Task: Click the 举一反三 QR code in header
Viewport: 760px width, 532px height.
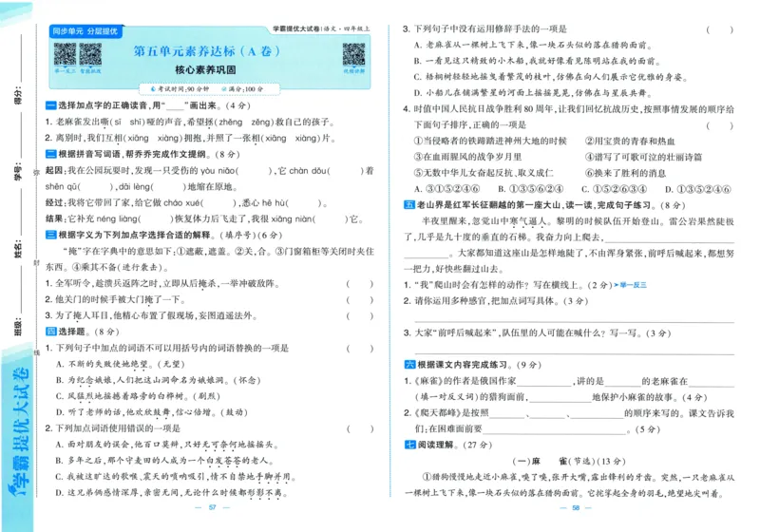Action: click(65, 54)
